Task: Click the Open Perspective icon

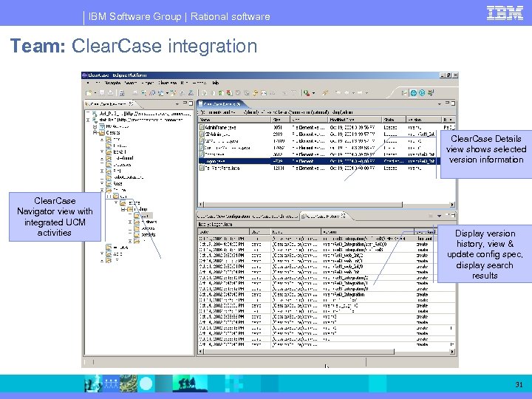Action: (404, 92)
